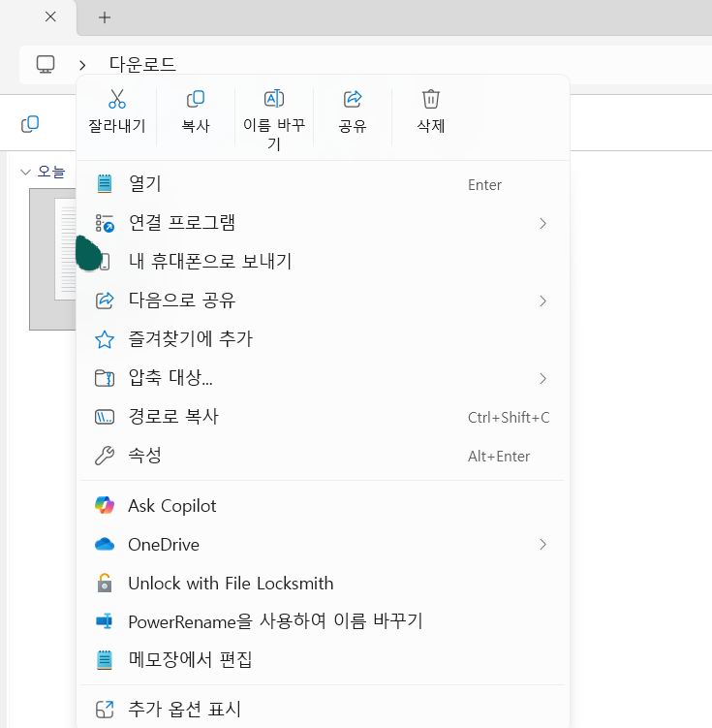Expand the 다음으로 공유 submenu arrow

tap(542, 301)
